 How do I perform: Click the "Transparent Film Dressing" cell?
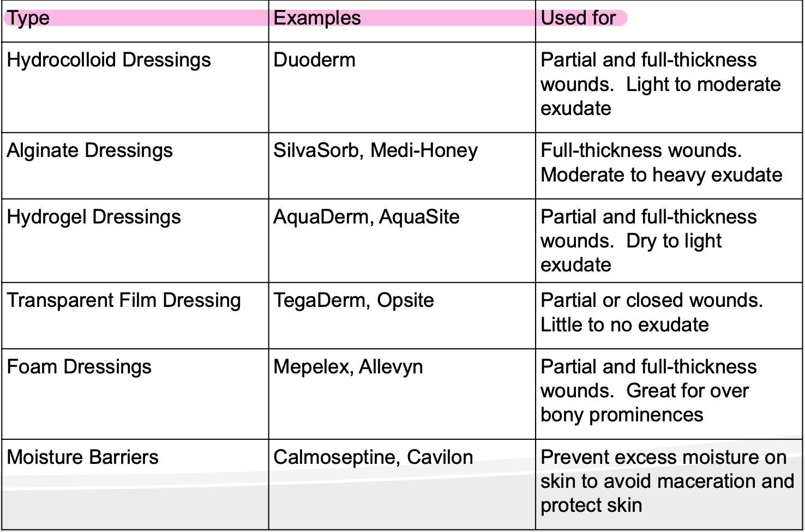123,300
